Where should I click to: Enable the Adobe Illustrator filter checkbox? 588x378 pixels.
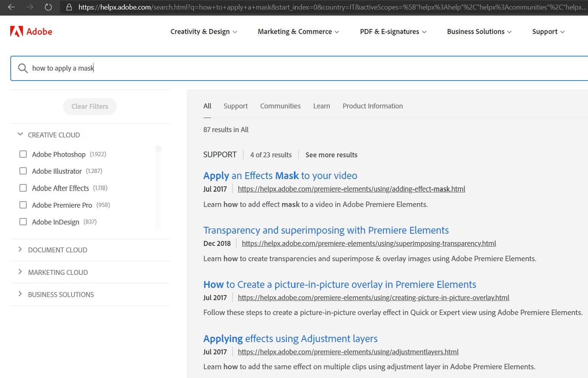pyautogui.click(x=23, y=171)
